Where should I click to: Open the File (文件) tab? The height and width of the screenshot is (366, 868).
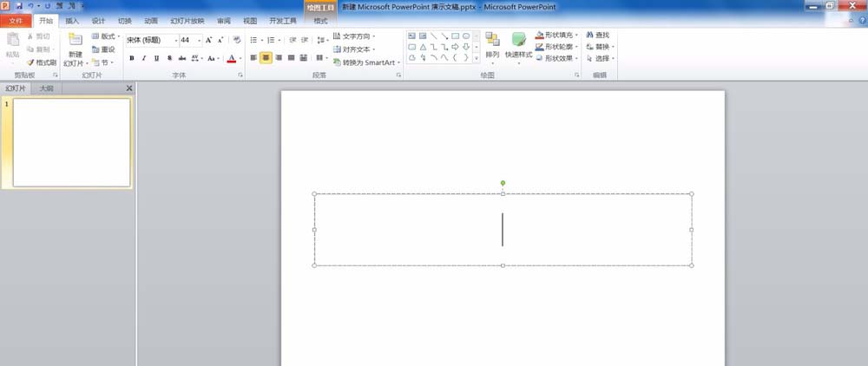click(x=16, y=21)
